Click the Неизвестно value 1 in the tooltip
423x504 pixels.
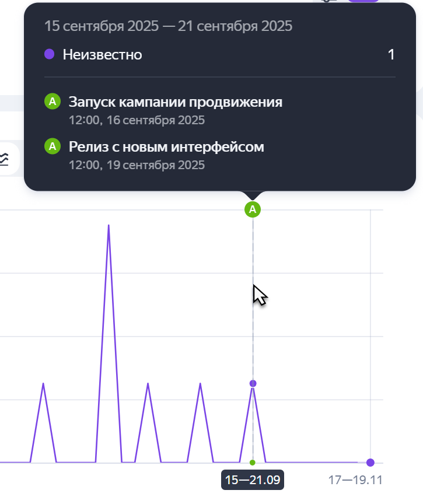tap(391, 55)
